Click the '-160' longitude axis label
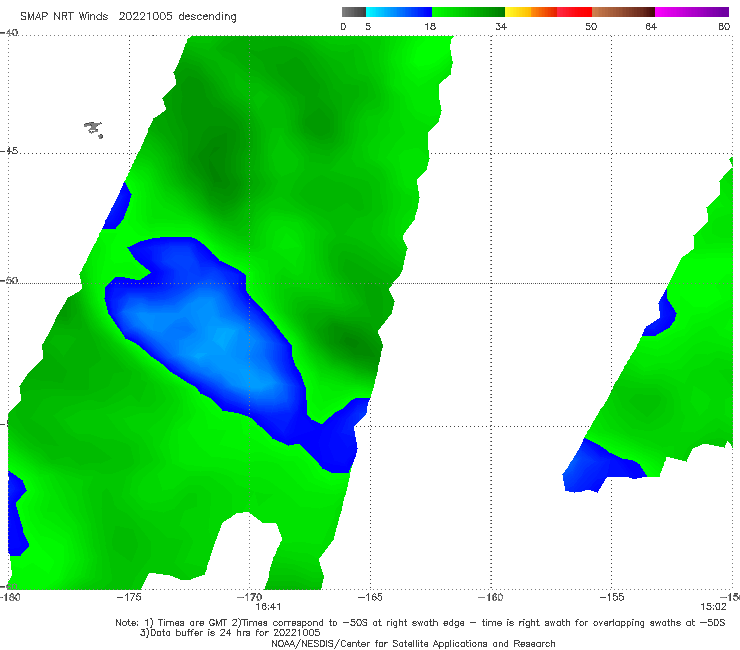740x650 pixels. point(490,597)
